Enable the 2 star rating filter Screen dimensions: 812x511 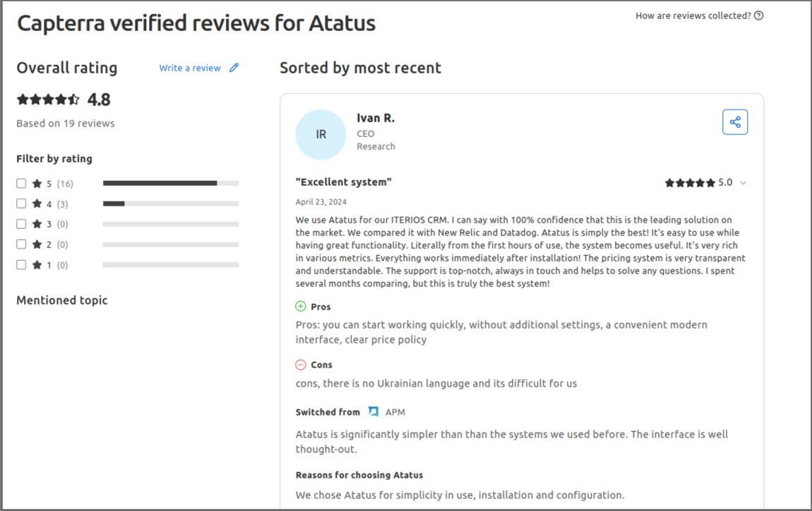click(x=21, y=245)
